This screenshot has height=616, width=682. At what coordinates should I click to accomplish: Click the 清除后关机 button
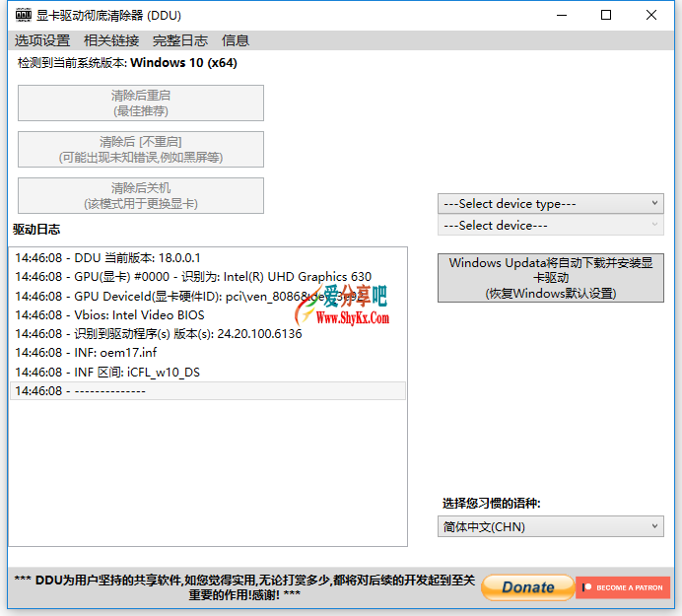141,196
